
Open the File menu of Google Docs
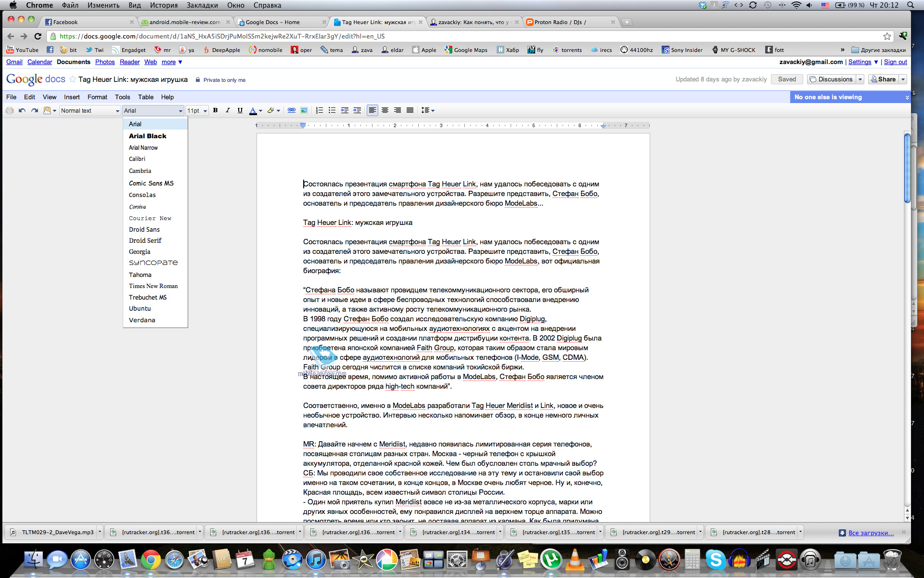pyautogui.click(x=11, y=97)
